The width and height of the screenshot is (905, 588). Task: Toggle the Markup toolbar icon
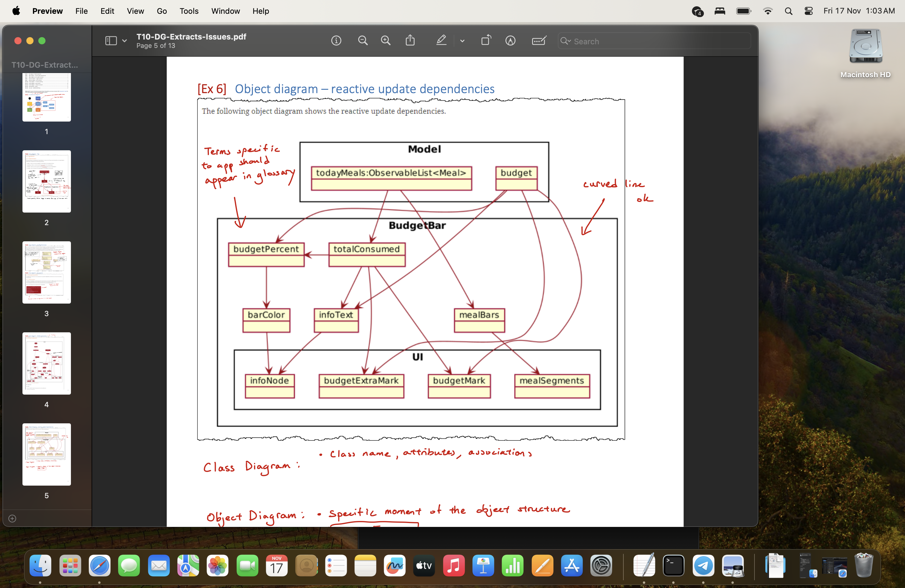click(510, 41)
